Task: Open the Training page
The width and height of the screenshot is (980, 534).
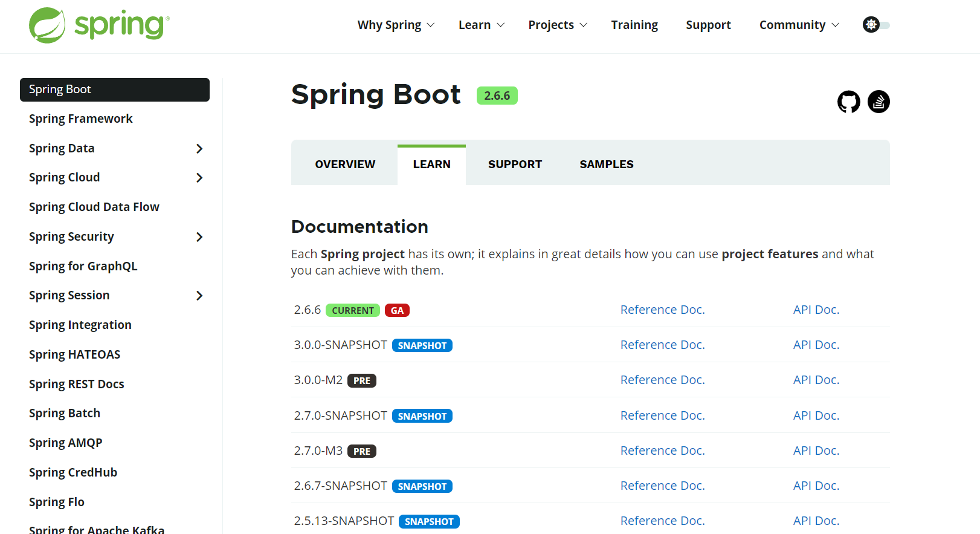Action: 634,25
